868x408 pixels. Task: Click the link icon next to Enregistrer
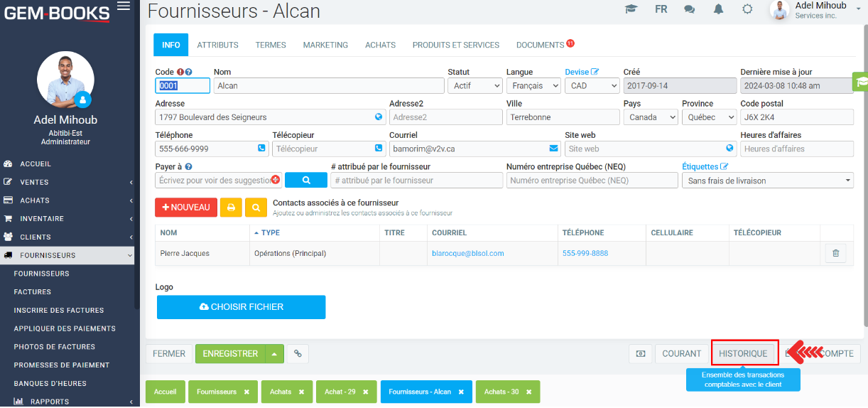(x=298, y=353)
